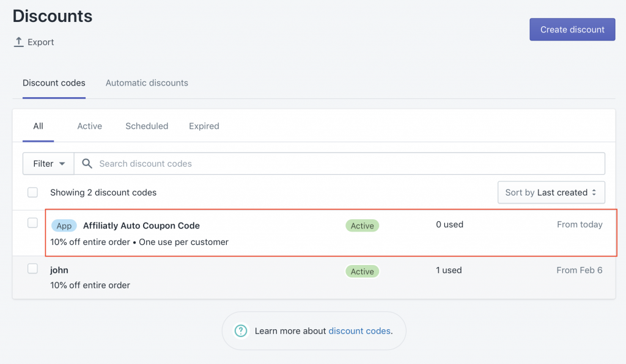This screenshot has height=364, width=626.
Task: Click the Create discount button
Action: click(x=572, y=29)
